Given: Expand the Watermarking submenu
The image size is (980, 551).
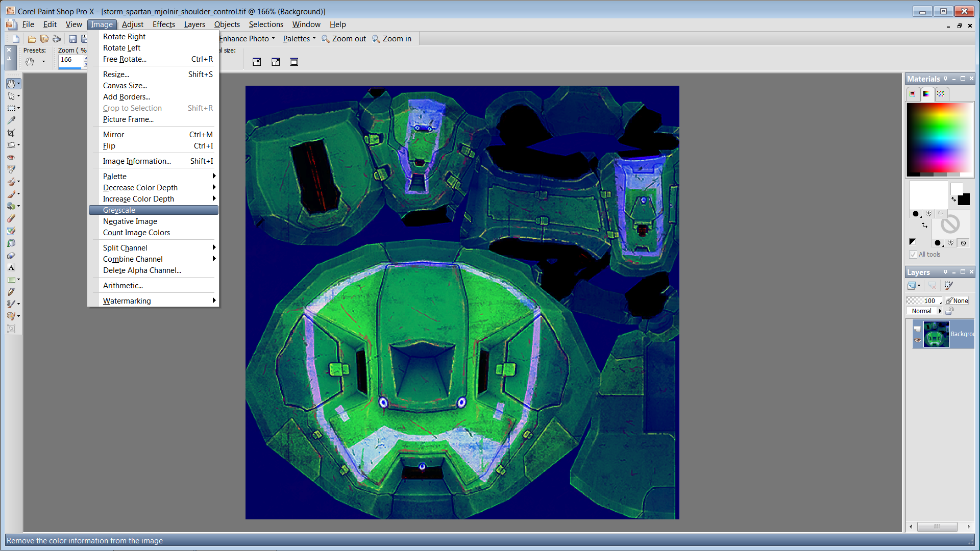Looking at the screenshot, I should coord(154,301).
